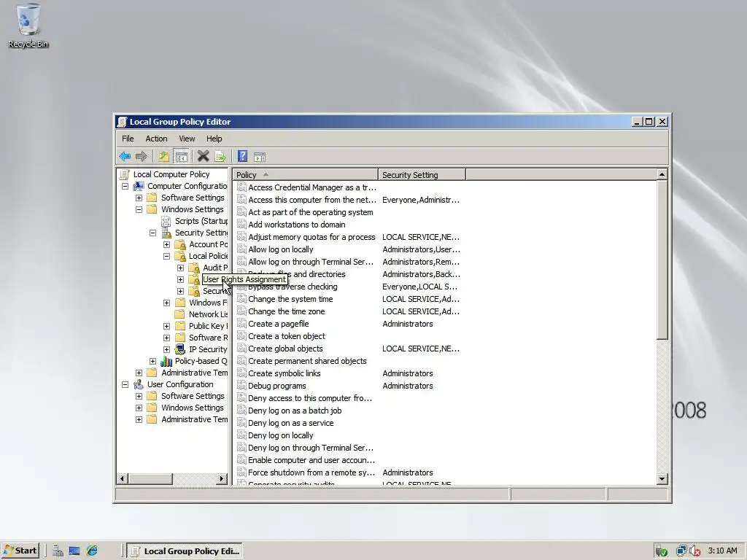Screen dimensions: 747x560
Task: Select Allow log on locally policy
Action: pyautogui.click(x=281, y=249)
